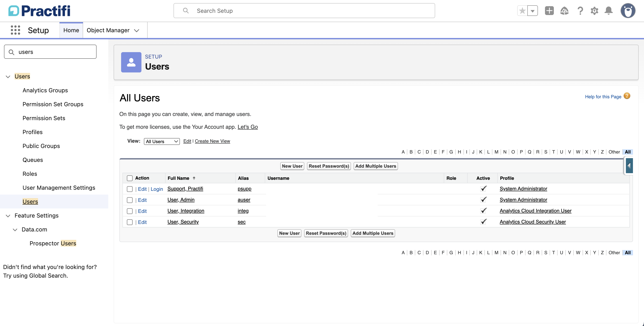Viewport: 644px width, 326px height.
Task: Sort by the Profile column header
Action: tap(507, 178)
